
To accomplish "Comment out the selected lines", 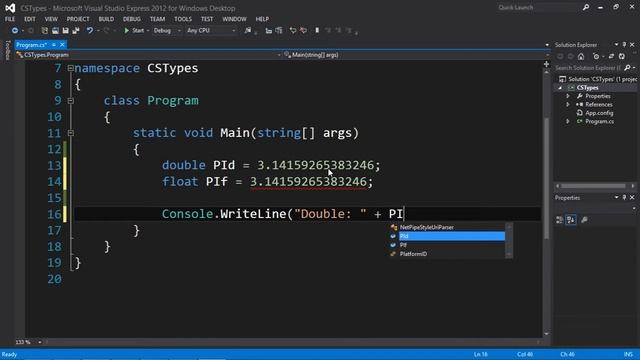I will click(x=293, y=31).
